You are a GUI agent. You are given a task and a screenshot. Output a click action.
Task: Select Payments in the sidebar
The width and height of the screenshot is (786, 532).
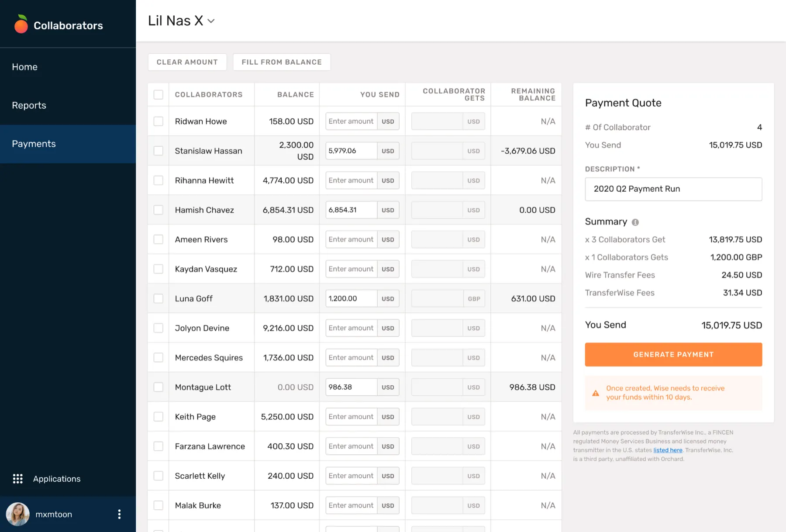coord(68,144)
